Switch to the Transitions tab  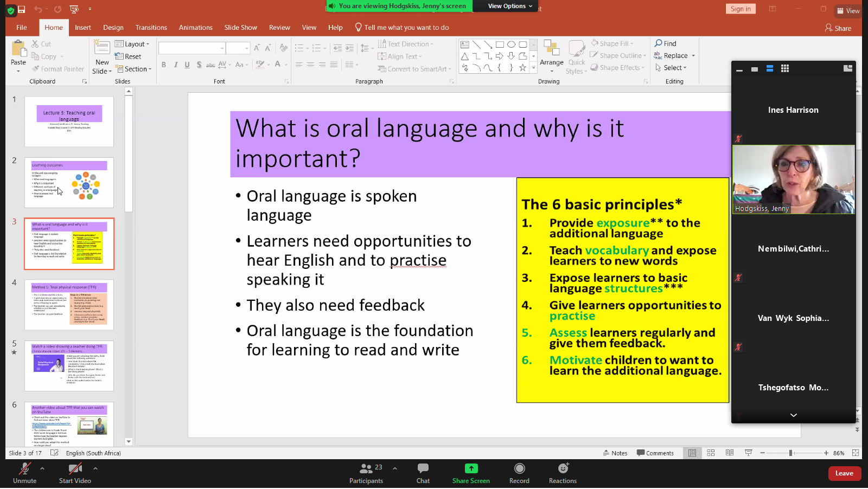pyautogui.click(x=151, y=28)
